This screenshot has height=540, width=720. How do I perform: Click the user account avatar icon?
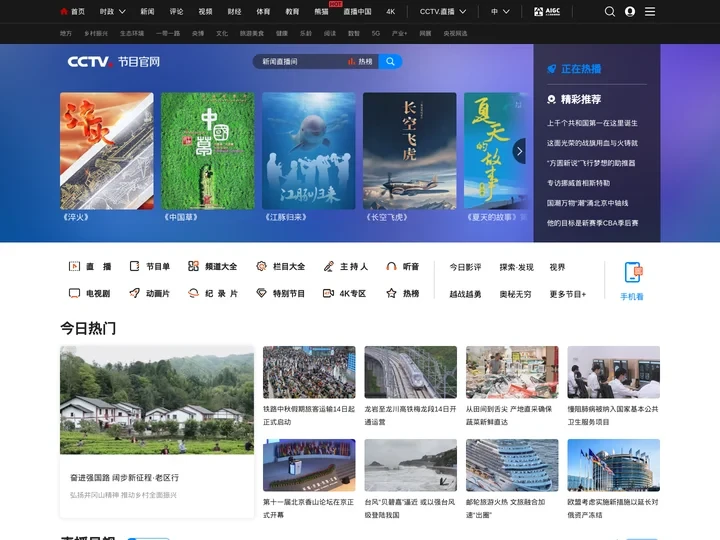pos(630,11)
